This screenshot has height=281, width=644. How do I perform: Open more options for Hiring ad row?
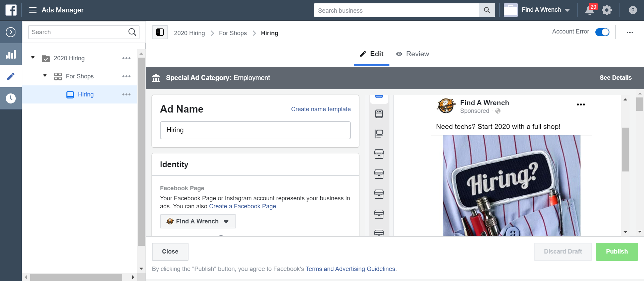(126, 94)
